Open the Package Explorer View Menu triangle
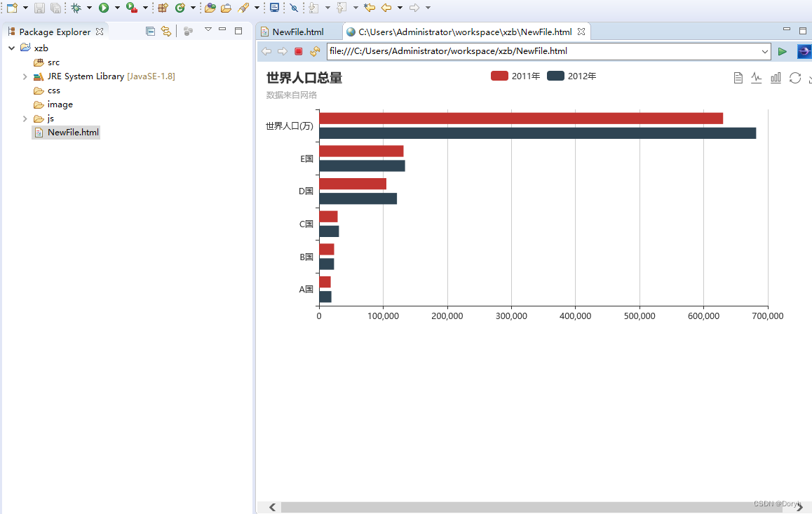This screenshot has width=812, height=514. [x=208, y=29]
